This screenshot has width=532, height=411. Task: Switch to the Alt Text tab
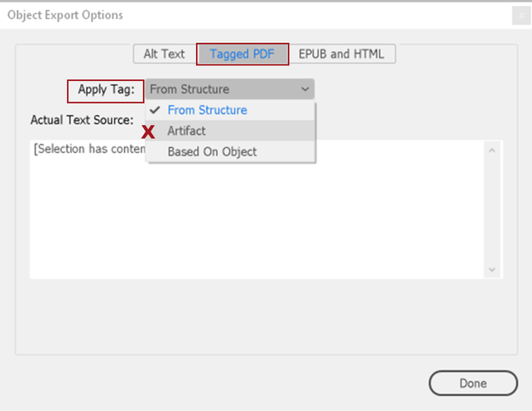[x=164, y=55]
